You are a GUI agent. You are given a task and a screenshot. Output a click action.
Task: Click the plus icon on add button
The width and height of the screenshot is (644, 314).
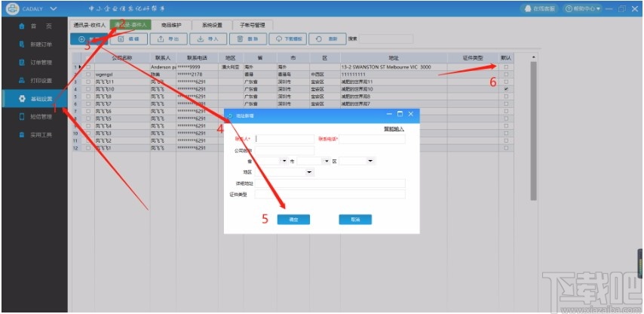tap(81, 39)
